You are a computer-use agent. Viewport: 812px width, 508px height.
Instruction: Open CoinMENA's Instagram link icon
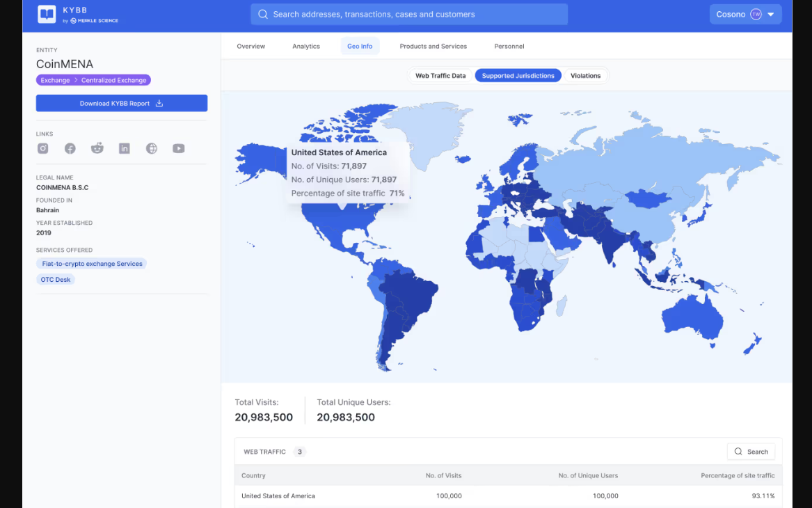pos(43,149)
